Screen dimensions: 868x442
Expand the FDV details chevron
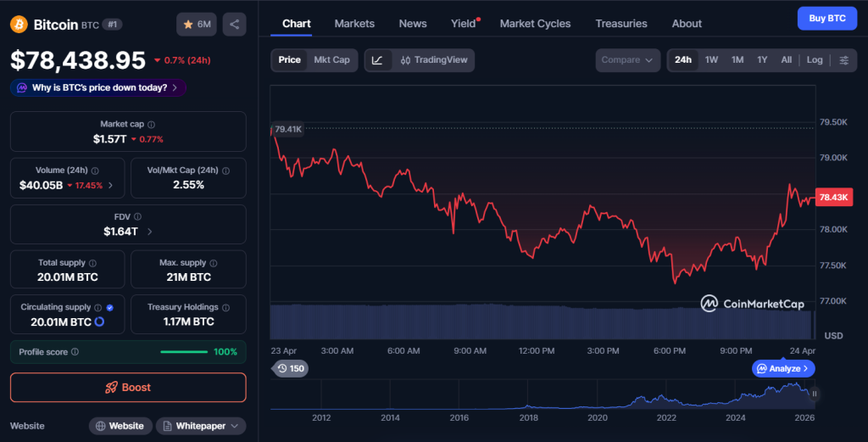coord(150,232)
